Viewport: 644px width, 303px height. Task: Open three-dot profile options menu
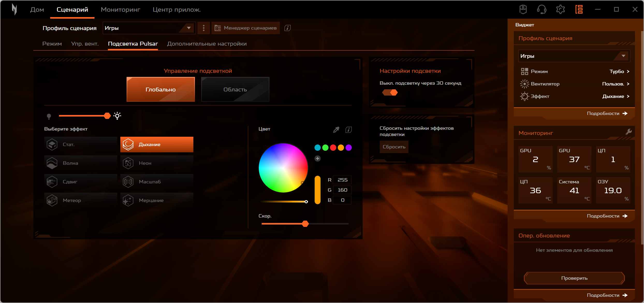204,28
